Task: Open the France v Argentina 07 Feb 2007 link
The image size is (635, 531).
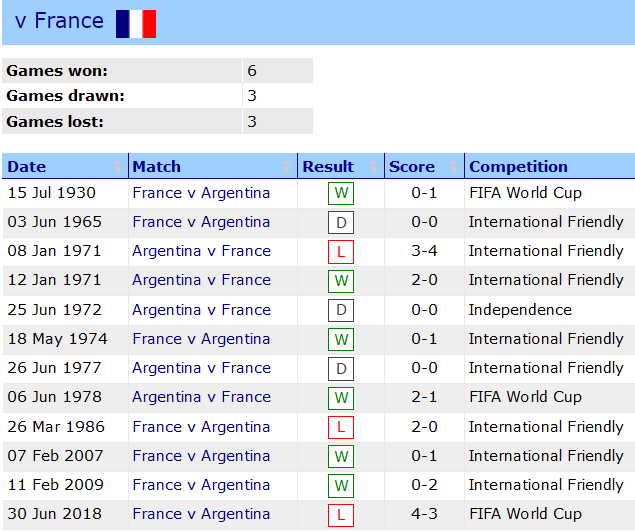Action: click(201, 456)
